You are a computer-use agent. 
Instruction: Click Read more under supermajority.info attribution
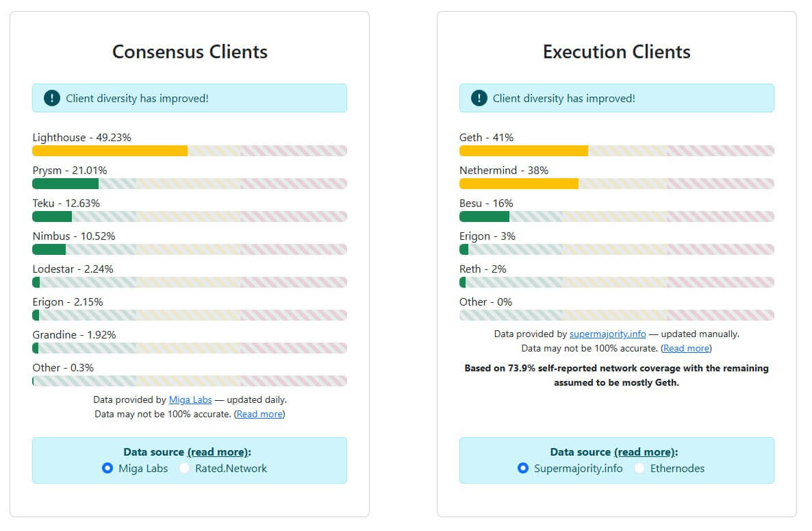[x=686, y=348]
